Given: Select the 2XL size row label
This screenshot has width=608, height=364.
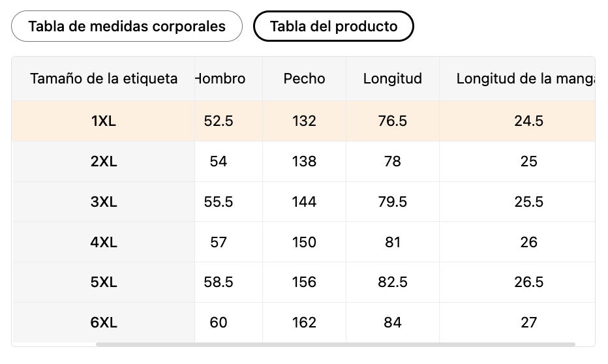Looking at the screenshot, I should (104, 161).
